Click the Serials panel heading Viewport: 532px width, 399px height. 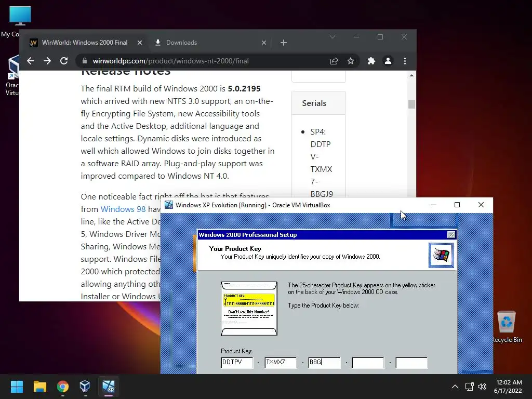(x=314, y=103)
